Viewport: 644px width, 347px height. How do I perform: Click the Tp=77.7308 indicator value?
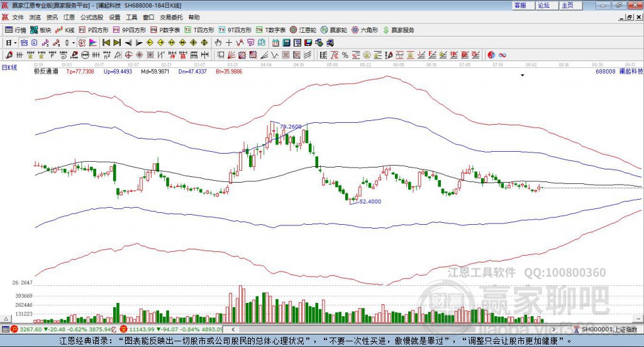(x=80, y=72)
